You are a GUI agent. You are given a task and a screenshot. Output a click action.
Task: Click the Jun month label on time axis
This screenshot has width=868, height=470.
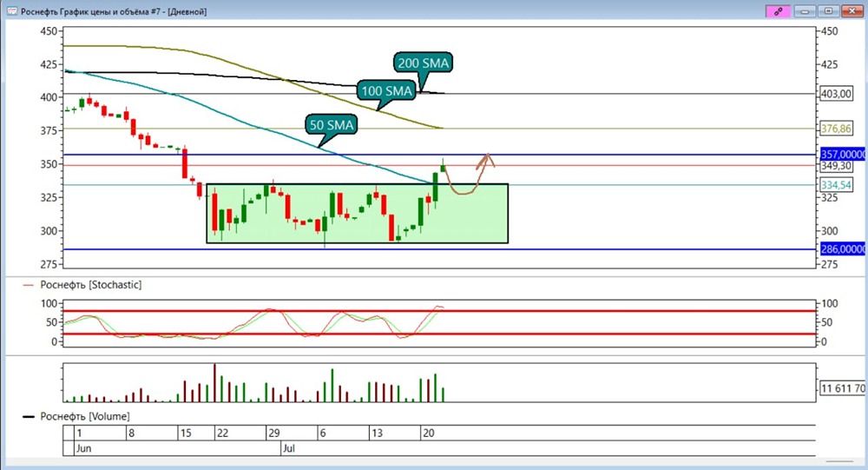(83, 447)
